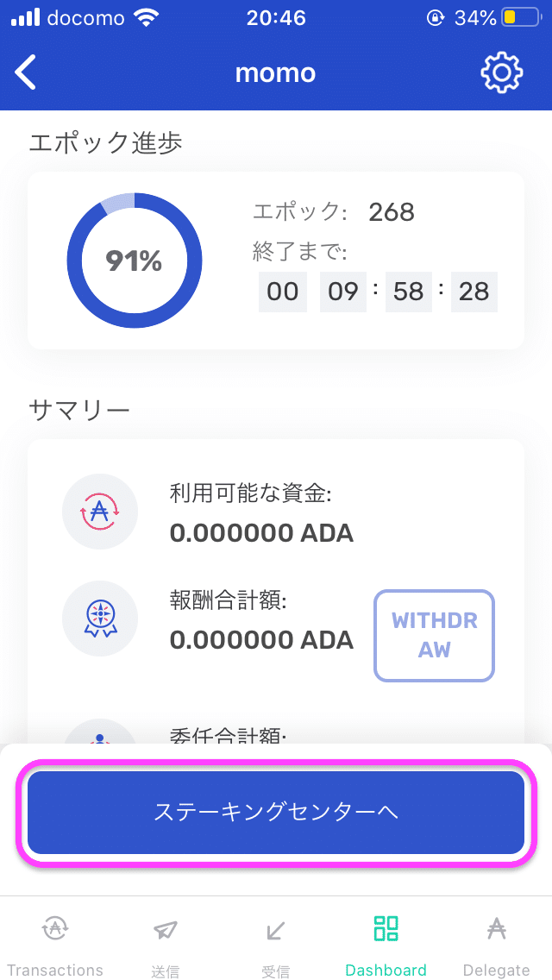
Task: Click the paper plane send icon above 送信
Action: (x=164, y=930)
